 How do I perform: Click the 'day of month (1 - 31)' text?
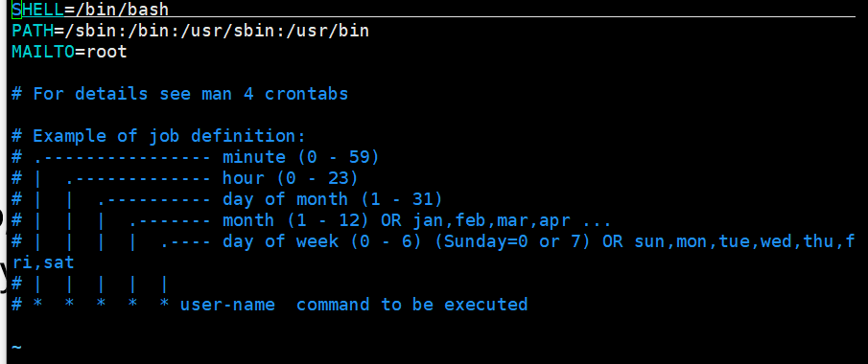pos(333,199)
